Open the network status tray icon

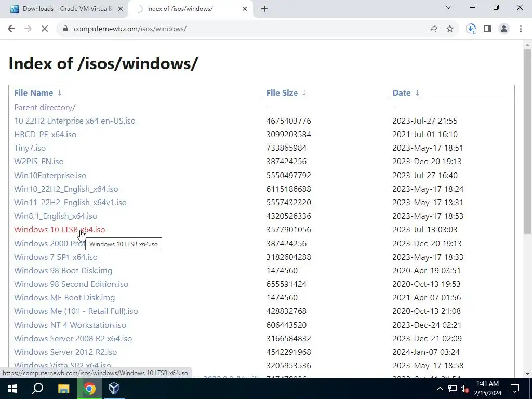tap(453, 389)
